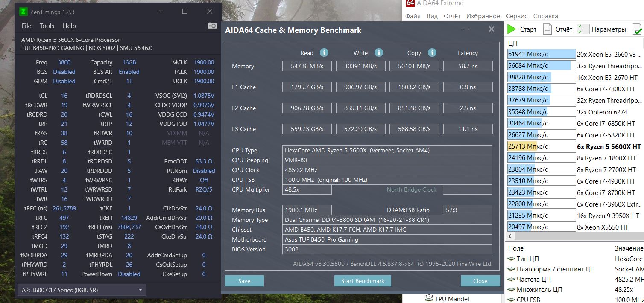The image size is (644, 303).
Task: Click the Freq 3800 value in ZenTimings
Action: click(64, 62)
